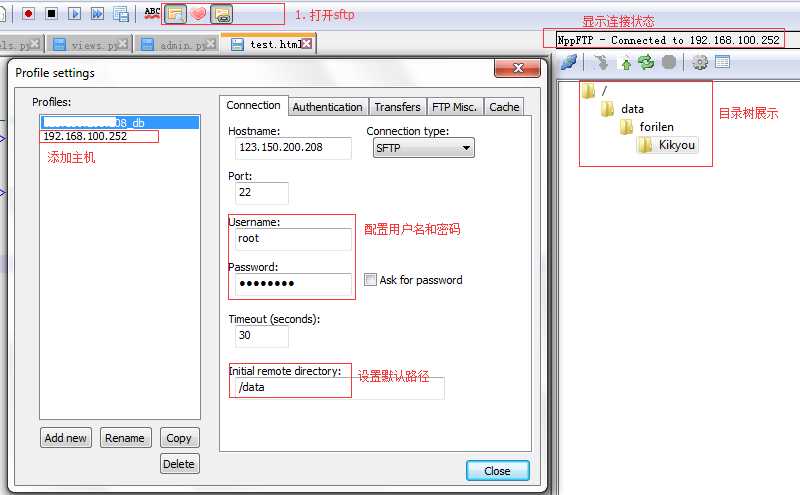
Task: Select the highlighted '08_db' profile
Action: click(120, 123)
